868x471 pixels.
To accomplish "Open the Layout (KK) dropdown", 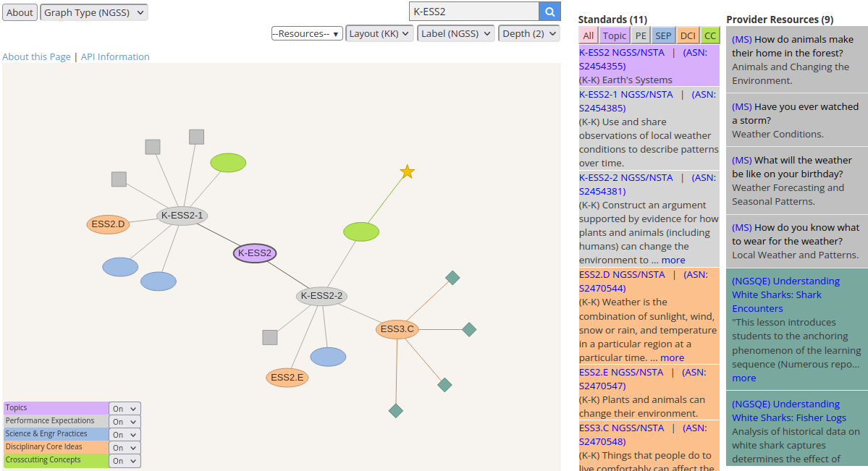I will 379,34.
